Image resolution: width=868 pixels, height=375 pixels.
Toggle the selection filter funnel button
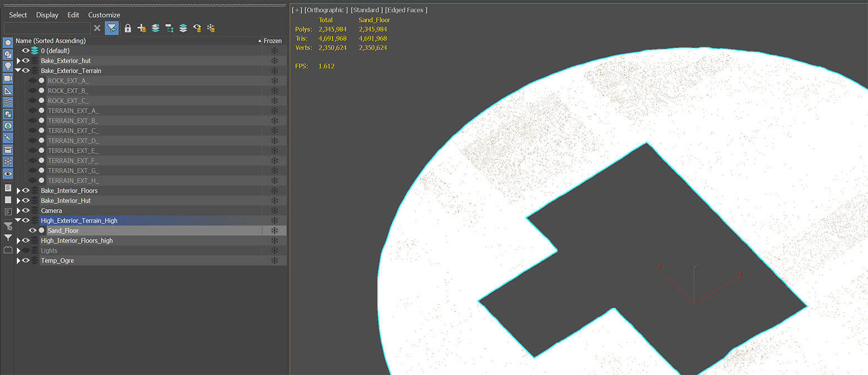[112, 28]
